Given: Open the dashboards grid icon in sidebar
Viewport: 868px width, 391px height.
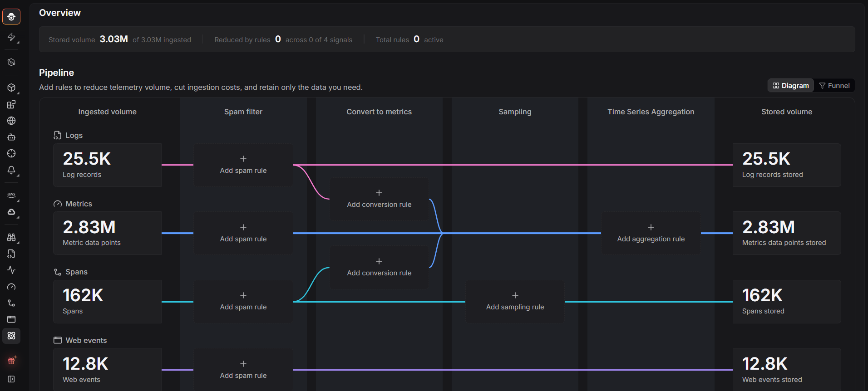Looking at the screenshot, I should 11,104.
